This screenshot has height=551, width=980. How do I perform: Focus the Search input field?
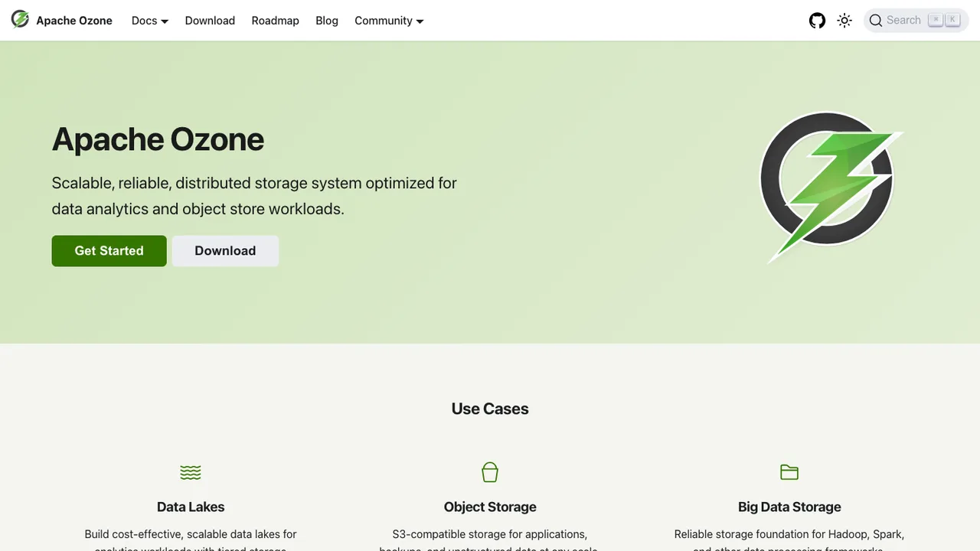pyautogui.click(x=916, y=21)
